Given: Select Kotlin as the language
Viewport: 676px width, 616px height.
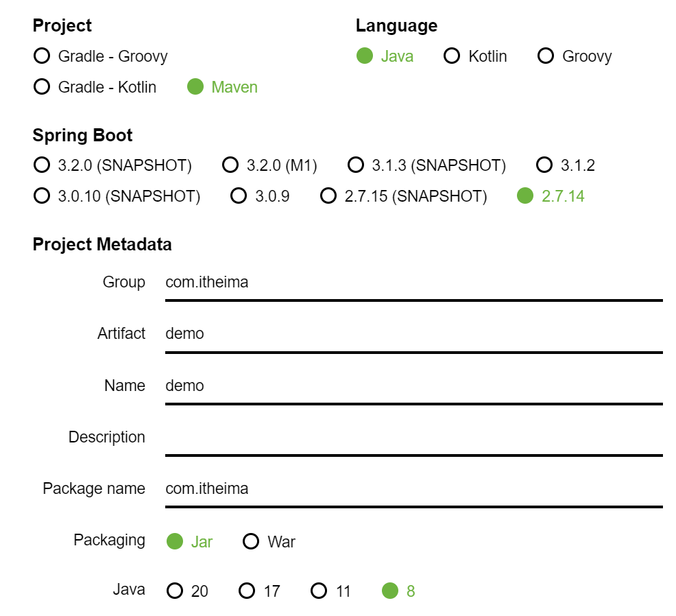Looking at the screenshot, I should [x=452, y=56].
